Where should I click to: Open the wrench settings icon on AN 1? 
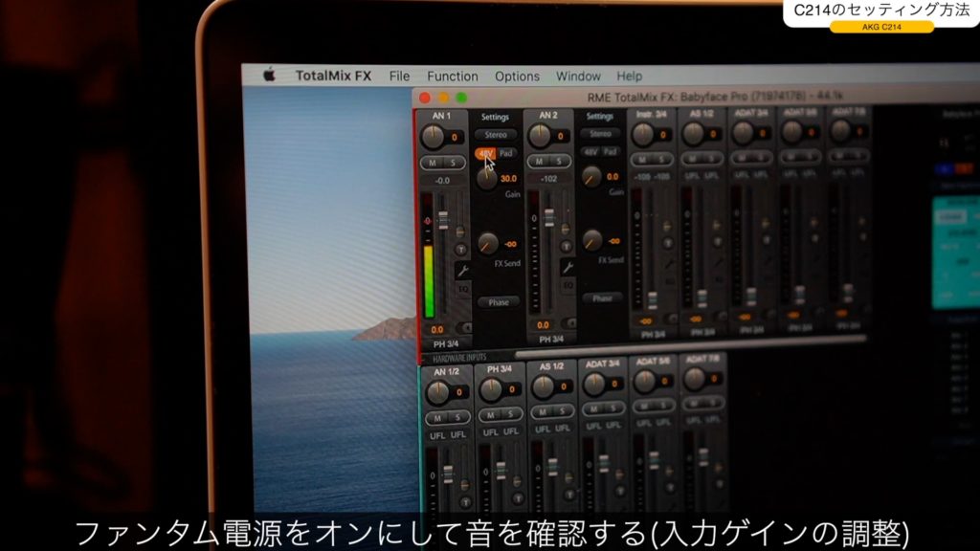(x=462, y=270)
